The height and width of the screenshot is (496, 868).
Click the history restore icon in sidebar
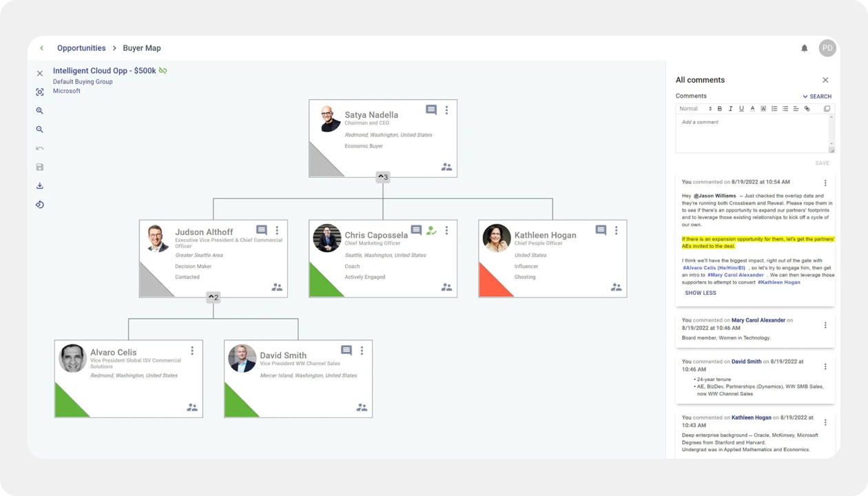pyautogui.click(x=40, y=205)
